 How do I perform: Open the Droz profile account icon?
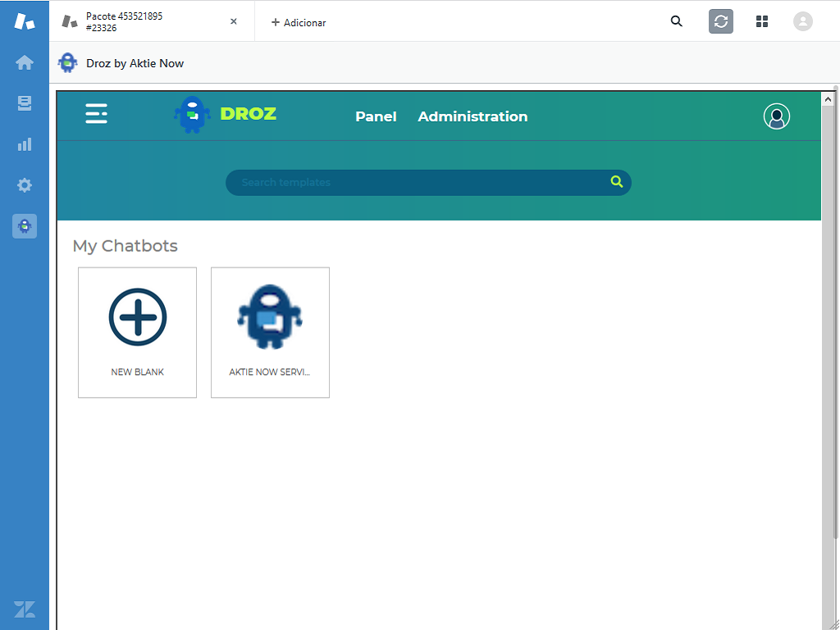pos(776,116)
